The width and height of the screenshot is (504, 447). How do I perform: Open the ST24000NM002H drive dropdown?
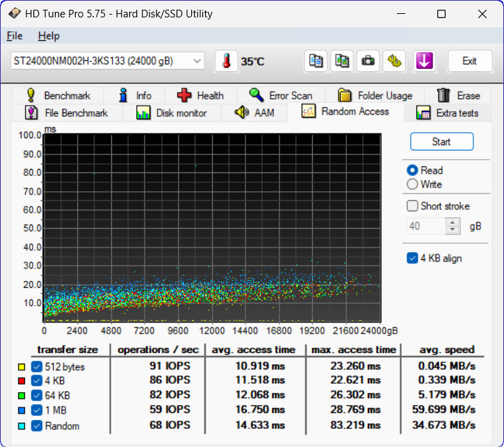pos(108,60)
